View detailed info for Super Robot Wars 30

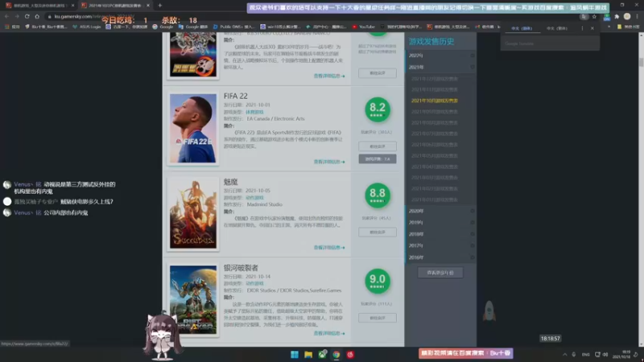click(x=329, y=76)
